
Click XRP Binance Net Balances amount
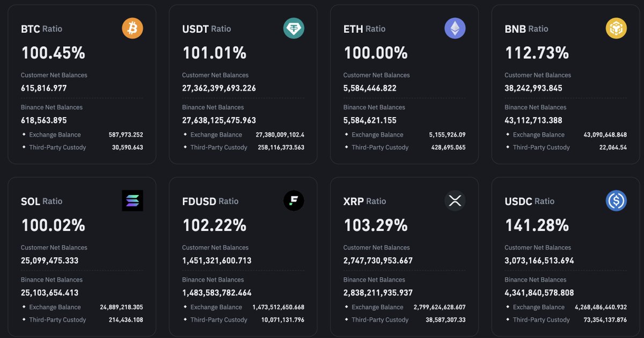click(378, 293)
